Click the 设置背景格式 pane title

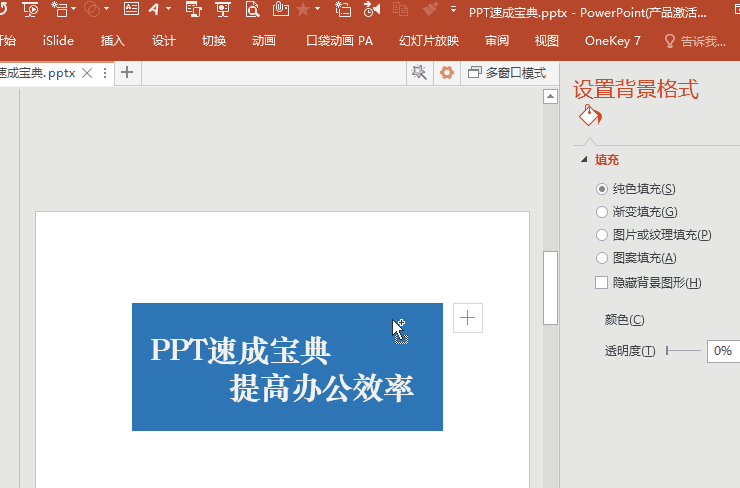click(x=636, y=89)
